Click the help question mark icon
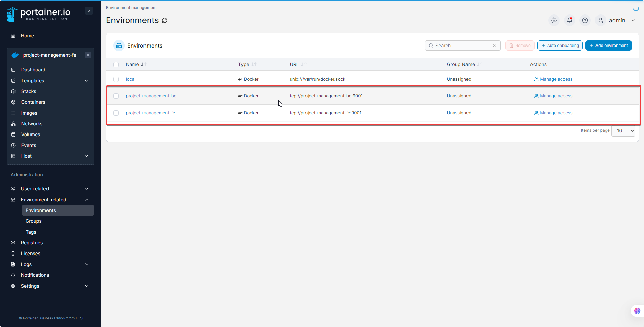 585,20
